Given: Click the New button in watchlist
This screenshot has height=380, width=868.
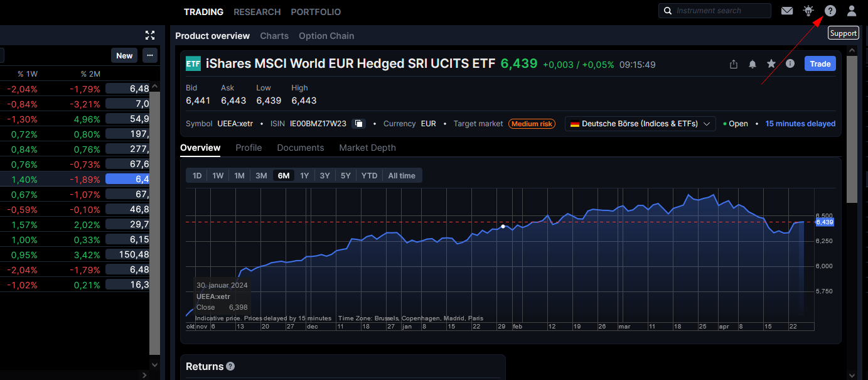Looking at the screenshot, I should (x=124, y=55).
